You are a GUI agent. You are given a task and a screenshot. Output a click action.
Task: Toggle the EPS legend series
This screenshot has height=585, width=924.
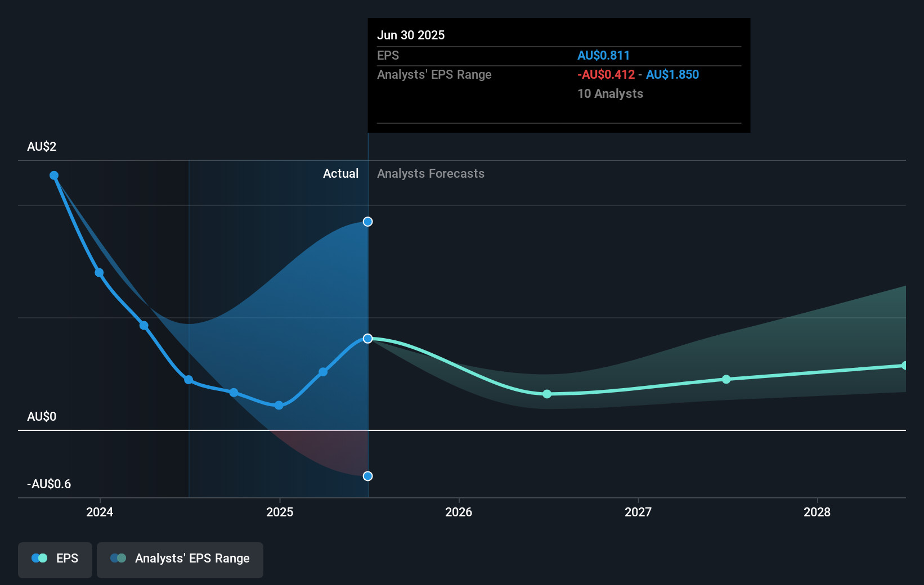click(55, 560)
